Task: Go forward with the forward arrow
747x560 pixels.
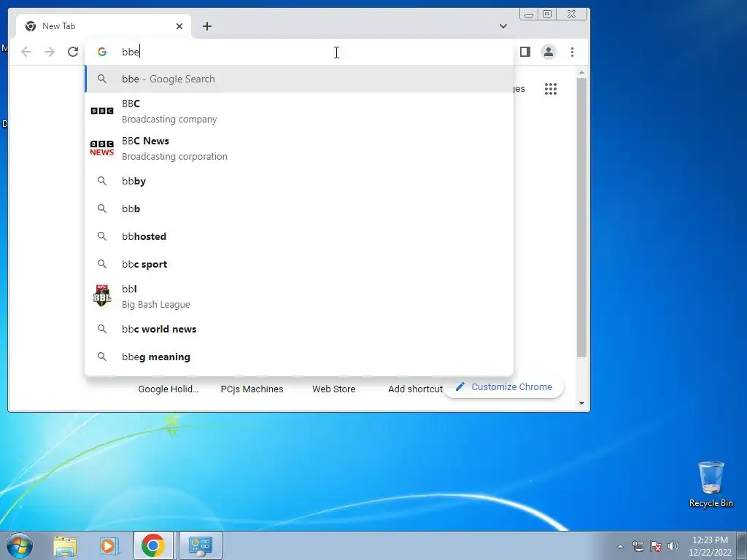Action: [x=50, y=52]
